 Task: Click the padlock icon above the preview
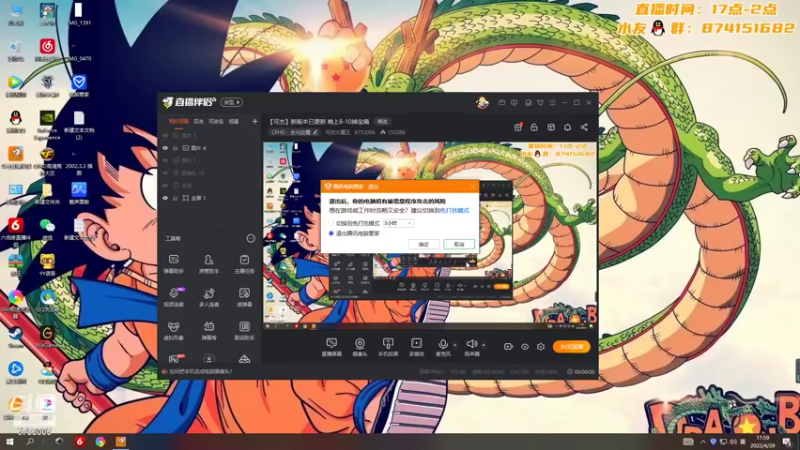(x=534, y=127)
